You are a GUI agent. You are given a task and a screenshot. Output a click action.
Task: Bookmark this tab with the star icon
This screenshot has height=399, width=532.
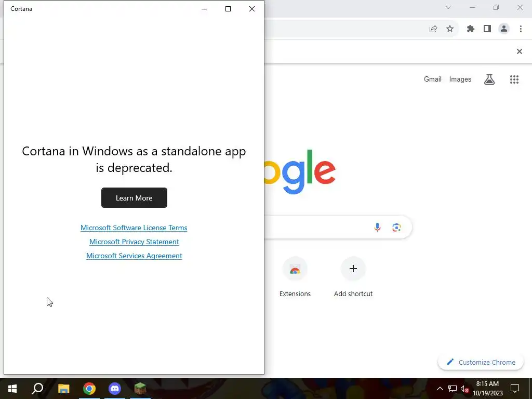pyautogui.click(x=450, y=29)
